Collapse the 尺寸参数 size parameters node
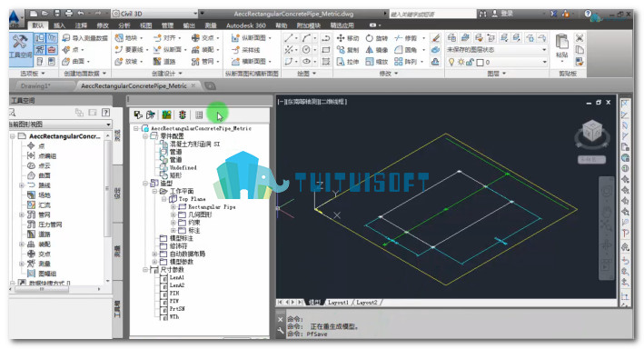This screenshot has width=644, height=349. tap(145, 270)
